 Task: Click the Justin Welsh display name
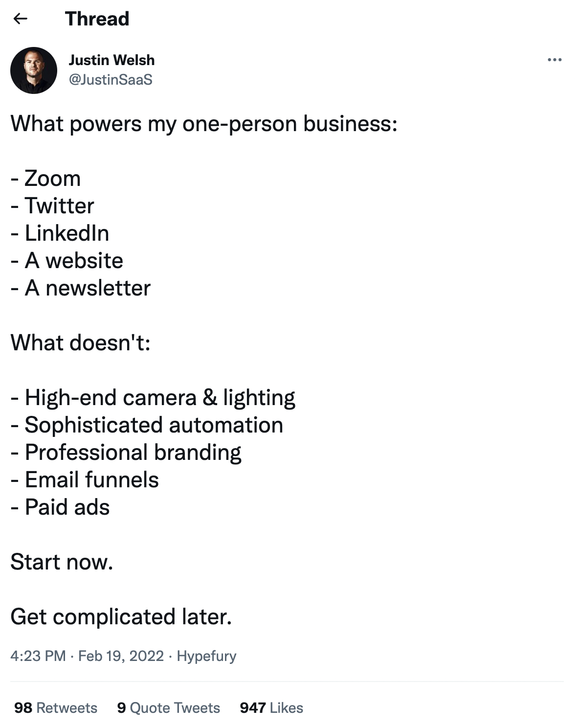[x=111, y=60]
